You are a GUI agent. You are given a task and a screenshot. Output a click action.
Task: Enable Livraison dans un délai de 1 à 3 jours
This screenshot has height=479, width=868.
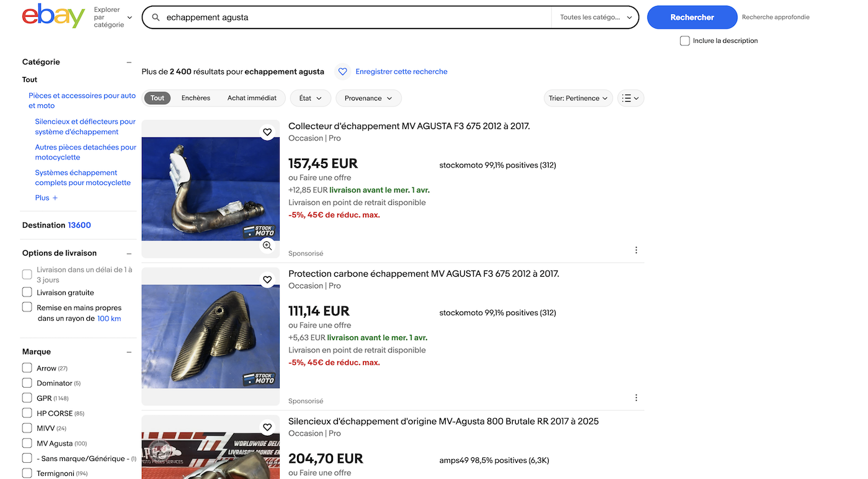[27, 274]
